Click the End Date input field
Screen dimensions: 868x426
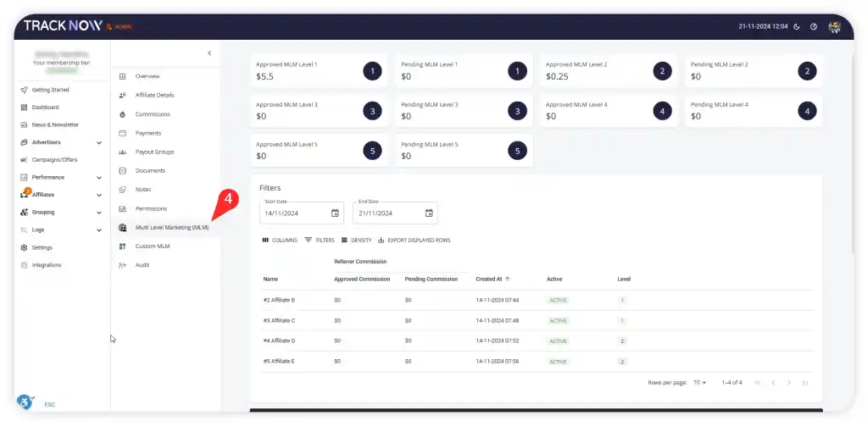coord(395,213)
